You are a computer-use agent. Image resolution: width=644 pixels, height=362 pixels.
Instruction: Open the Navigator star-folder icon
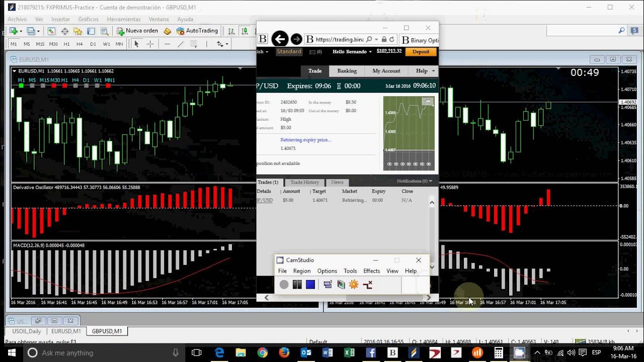[78, 31]
